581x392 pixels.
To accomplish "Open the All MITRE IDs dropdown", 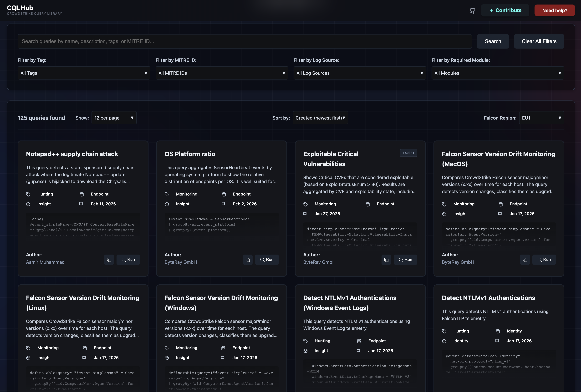I will [x=222, y=73].
